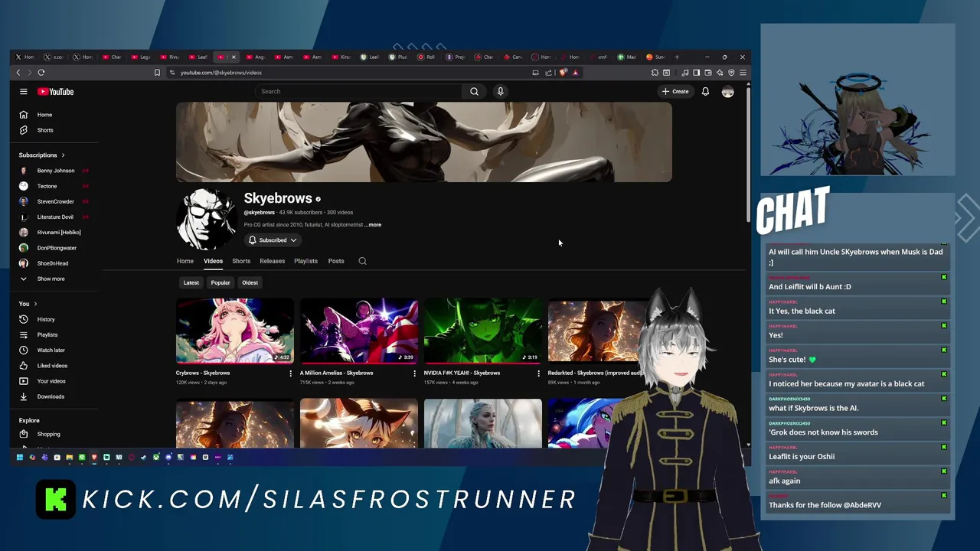Switch to the channel Videos tab
The height and width of the screenshot is (551, 980).
[x=213, y=261]
